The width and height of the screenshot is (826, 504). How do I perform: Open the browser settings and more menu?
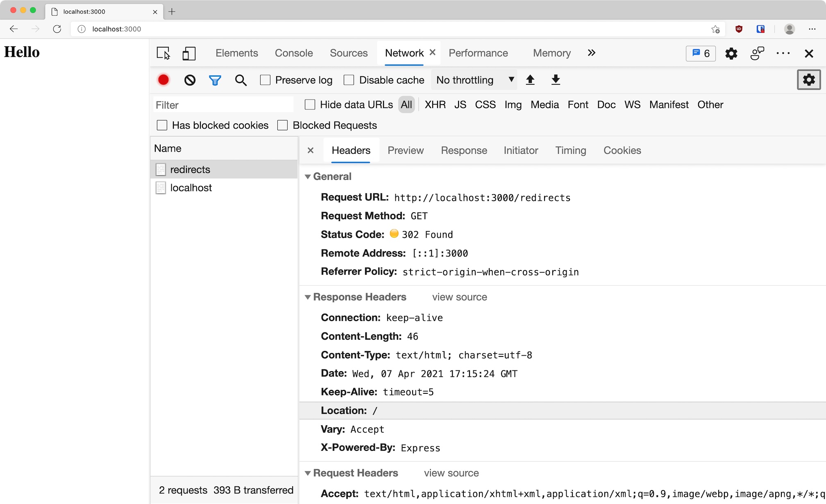pyautogui.click(x=812, y=29)
